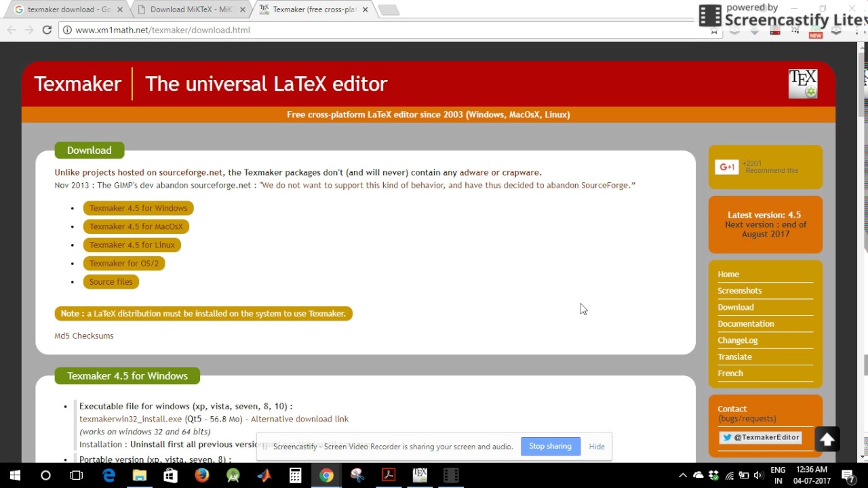Open Cortana search circle
The height and width of the screenshot is (488, 868).
(45, 475)
